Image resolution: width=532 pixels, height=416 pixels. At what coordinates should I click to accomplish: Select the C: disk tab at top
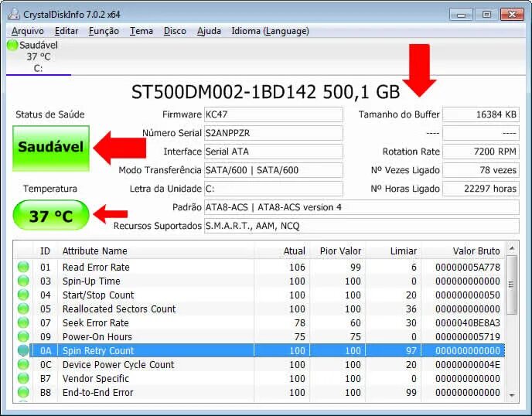pyautogui.click(x=39, y=57)
